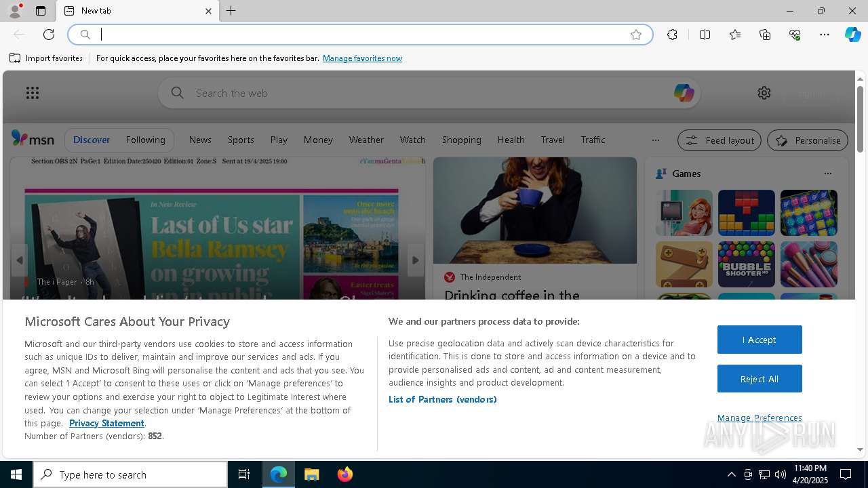This screenshot has width=868, height=488.
Task: Launch Firefox from taskbar
Action: [345, 474]
